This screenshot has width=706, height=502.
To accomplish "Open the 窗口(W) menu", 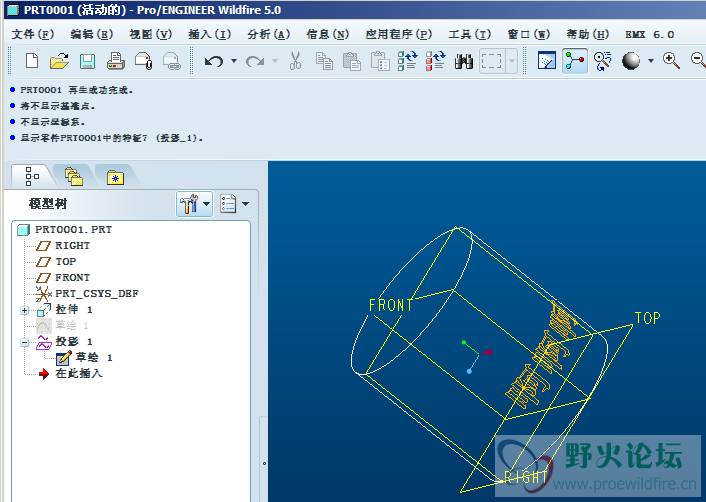I will [529, 34].
